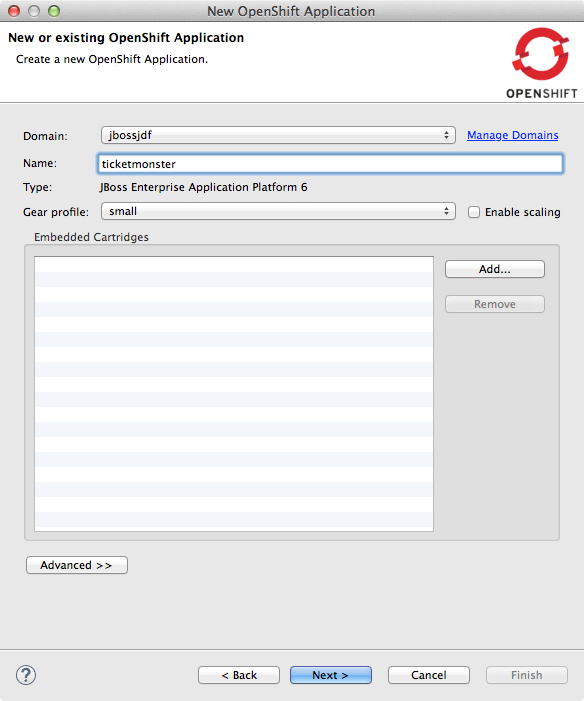The width and height of the screenshot is (584, 701).
Task: Cancel the New OpenShift Application wizard
Action: point(429,675)
